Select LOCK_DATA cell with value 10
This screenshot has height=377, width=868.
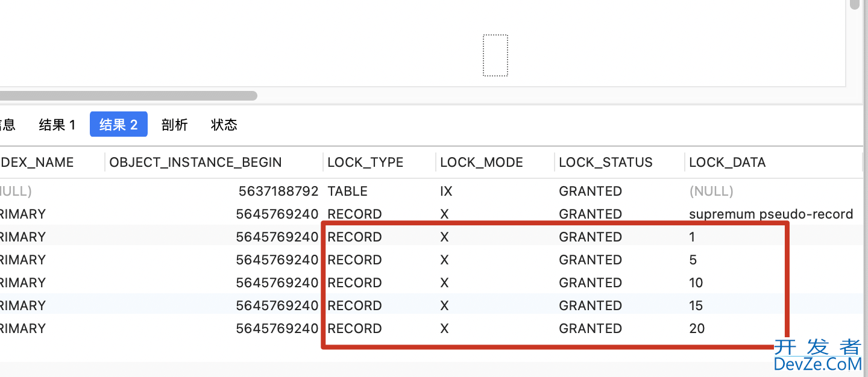(x=696, y=283)
